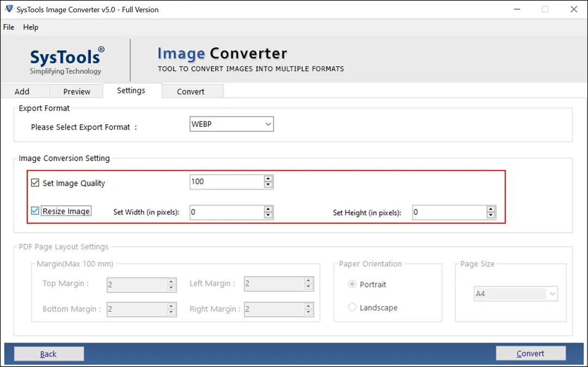Increase Left Margin with the up arrow
Image resolution: width=588 pixels, height=367 pixels.
coord(309,281)
